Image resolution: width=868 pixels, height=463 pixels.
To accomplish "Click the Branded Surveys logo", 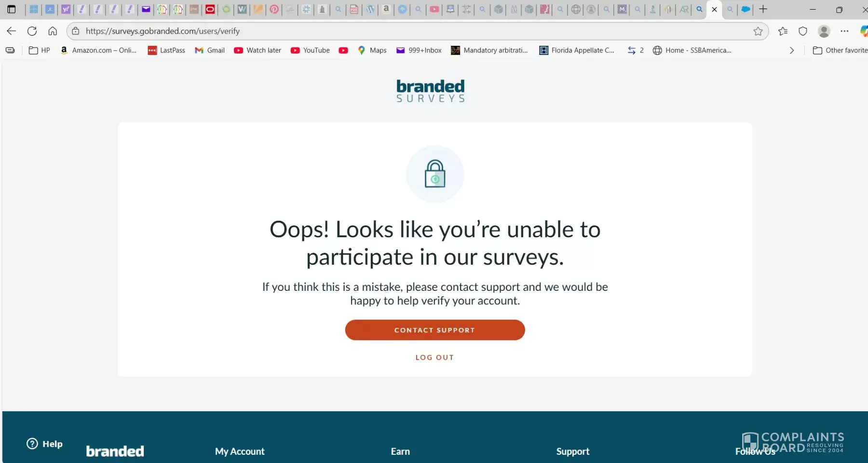I will coord(431,91).
